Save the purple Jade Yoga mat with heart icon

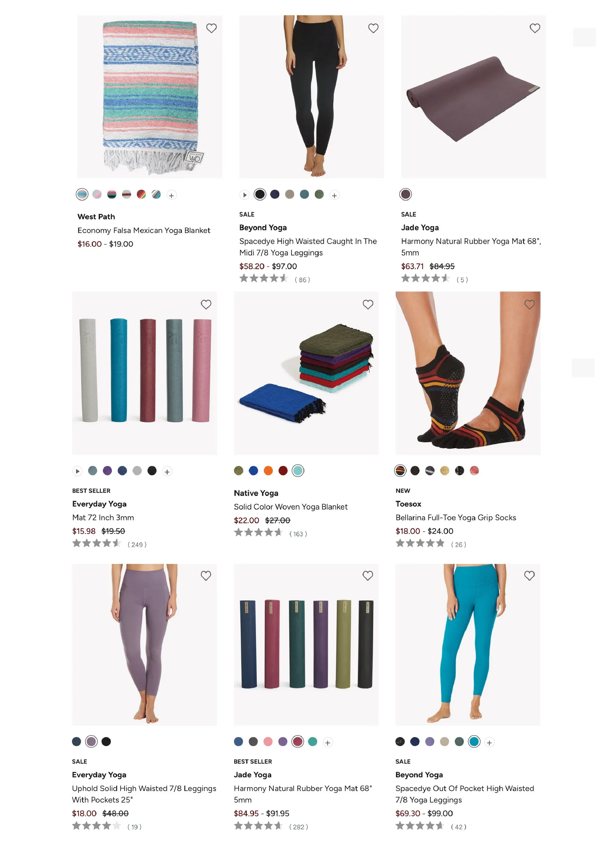point(535,28)
